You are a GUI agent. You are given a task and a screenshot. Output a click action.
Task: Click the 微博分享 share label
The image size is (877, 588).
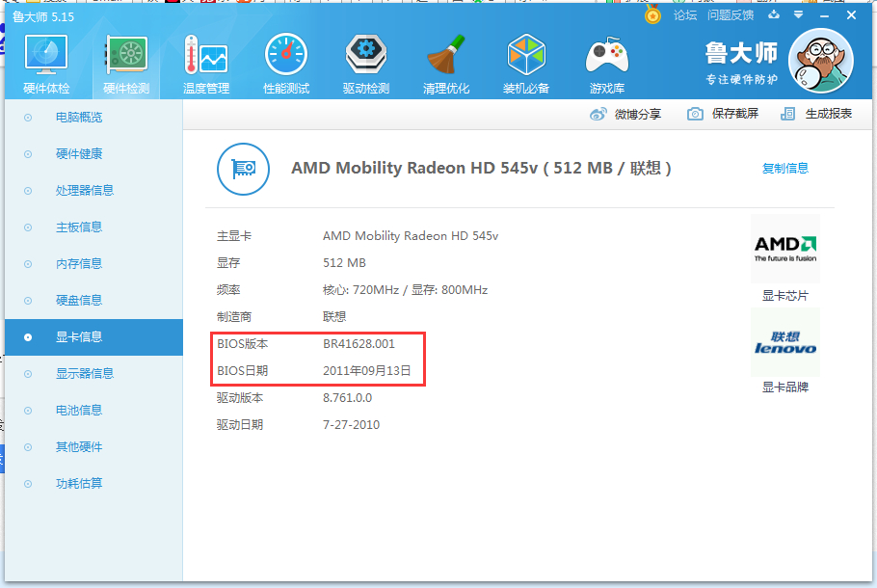tap(638, 114)
